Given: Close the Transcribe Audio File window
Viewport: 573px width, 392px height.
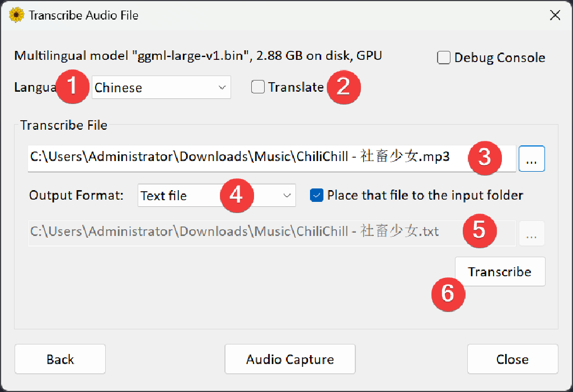Looking at the screenshot, I should pos(555,15).
